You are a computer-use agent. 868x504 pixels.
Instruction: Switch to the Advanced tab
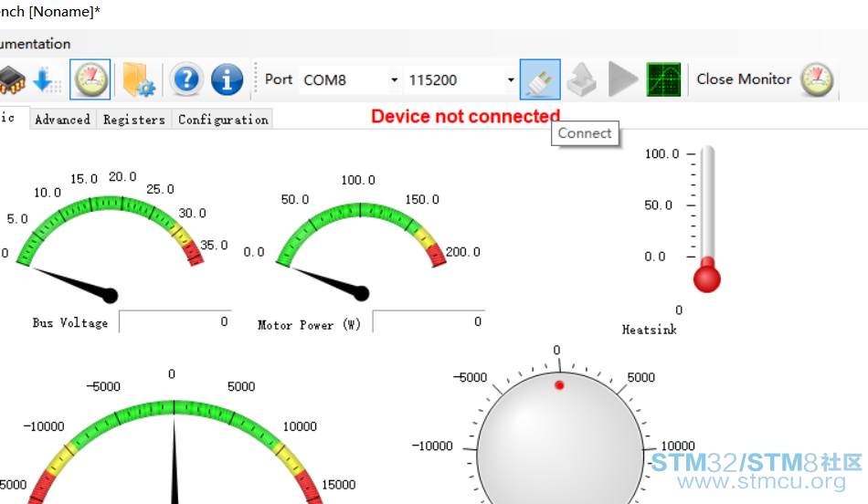point(62,120)
